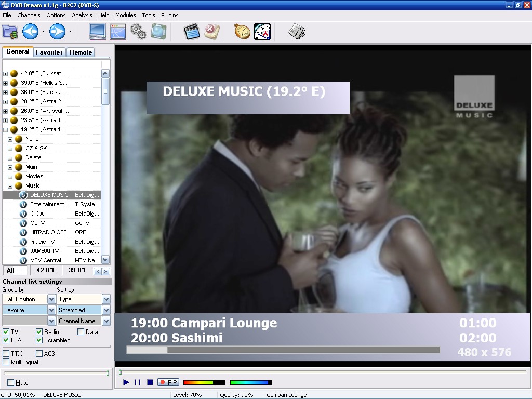Open the Plugins menu
Viewport: 532px width, 399px height.
coord(169,15)
